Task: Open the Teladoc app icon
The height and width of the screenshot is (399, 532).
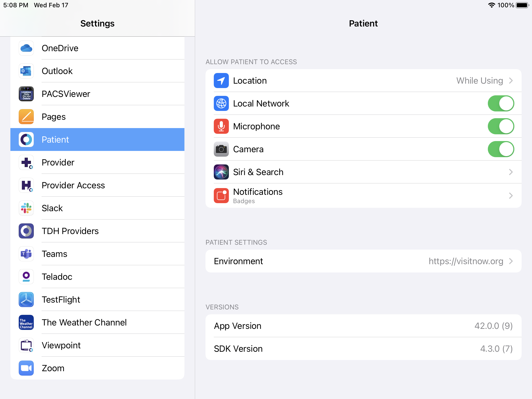Action: [x=26, y=277]
